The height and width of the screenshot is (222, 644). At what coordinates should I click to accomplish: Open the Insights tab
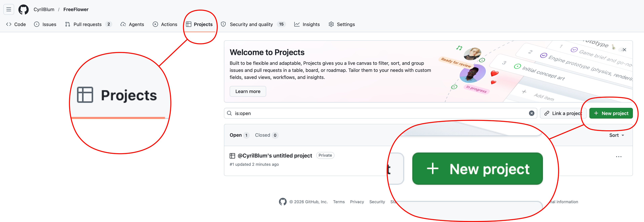[x=307, y=24]
